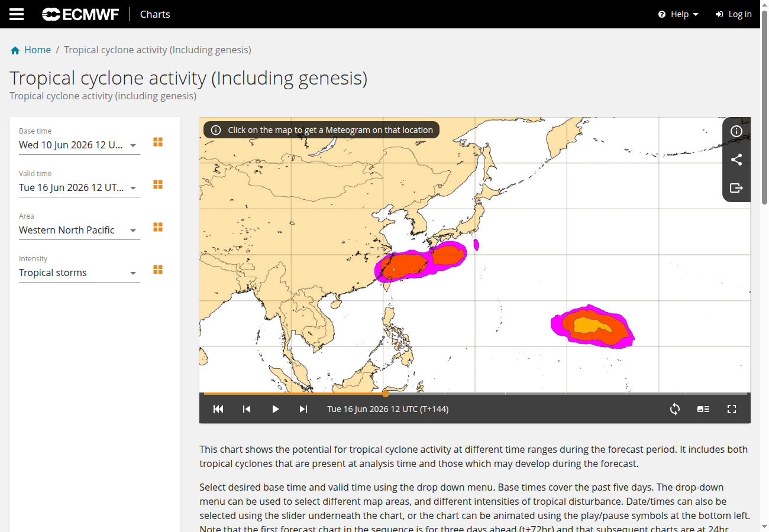Toggle animation loop icon
This screenshot has height=532, width=769.
click(675, 409)
